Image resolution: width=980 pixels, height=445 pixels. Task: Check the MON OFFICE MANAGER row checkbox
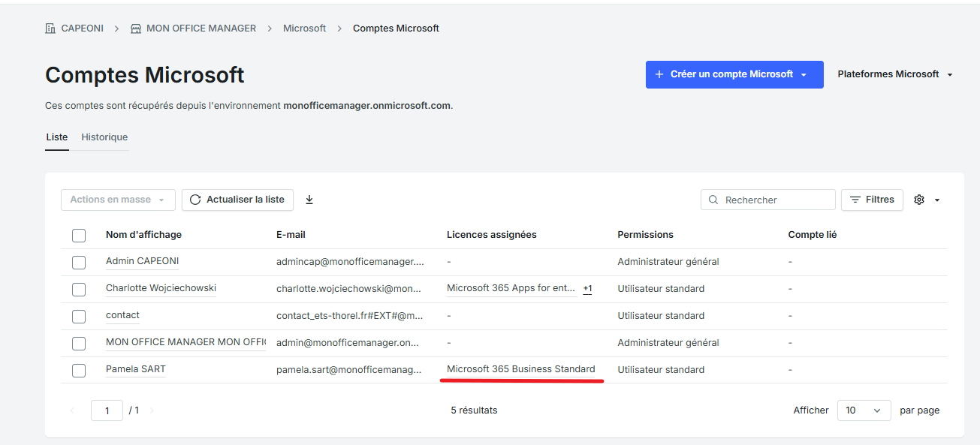79,344
